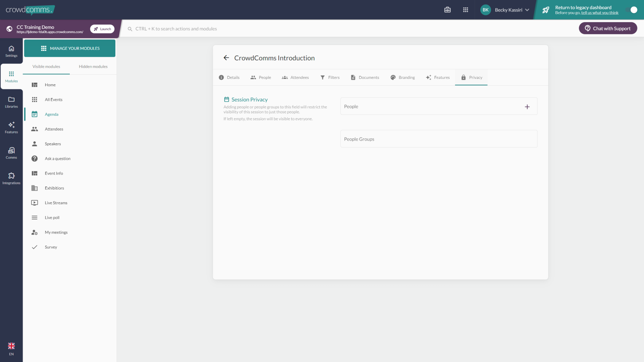Select the Home module
644x362 pixels.
(70, 85)
